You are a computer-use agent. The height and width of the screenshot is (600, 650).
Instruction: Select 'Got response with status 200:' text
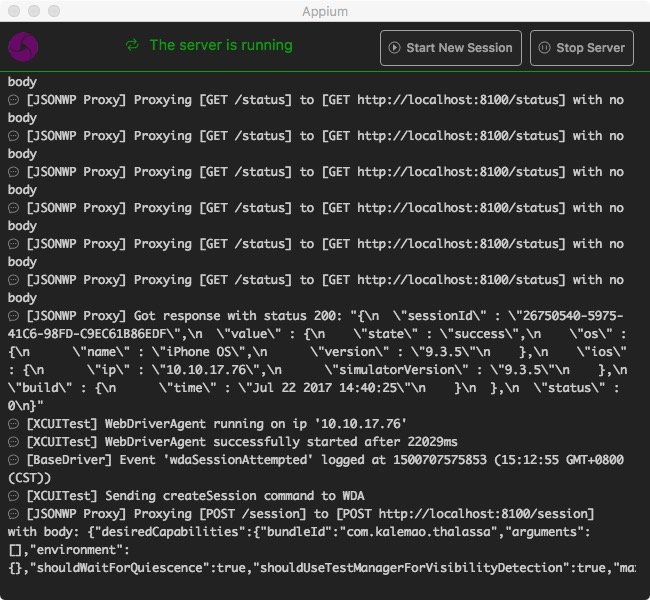(x=238, y=316)
